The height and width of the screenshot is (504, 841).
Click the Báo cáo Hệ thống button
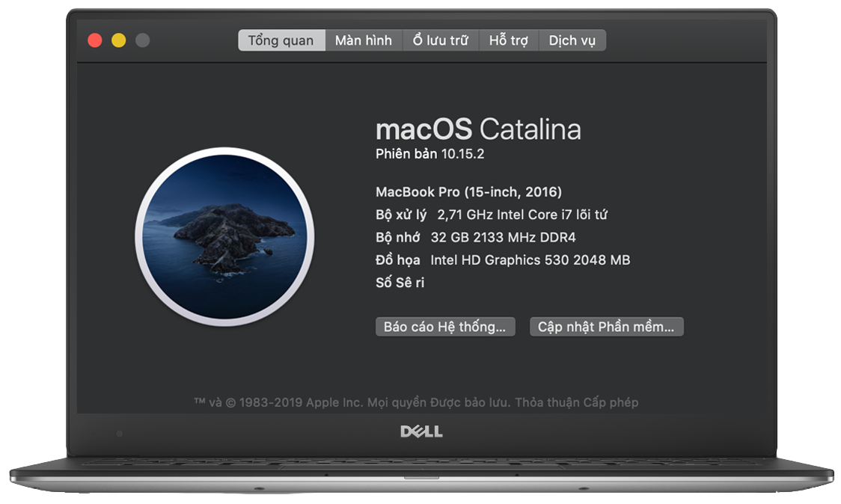445,327
